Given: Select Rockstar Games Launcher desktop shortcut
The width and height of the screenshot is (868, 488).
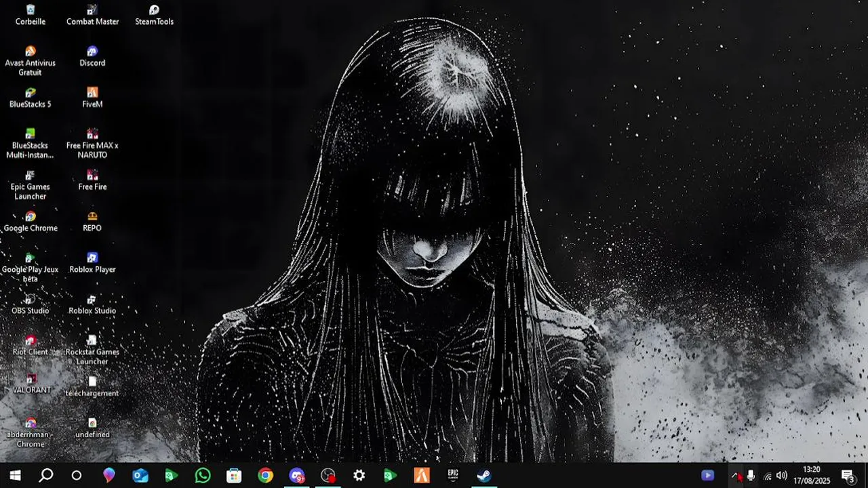Looking at the screenshot, I should (92, 350).
